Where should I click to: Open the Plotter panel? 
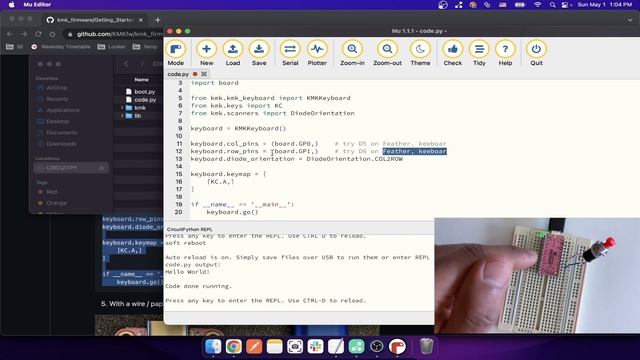pos(317,53)
